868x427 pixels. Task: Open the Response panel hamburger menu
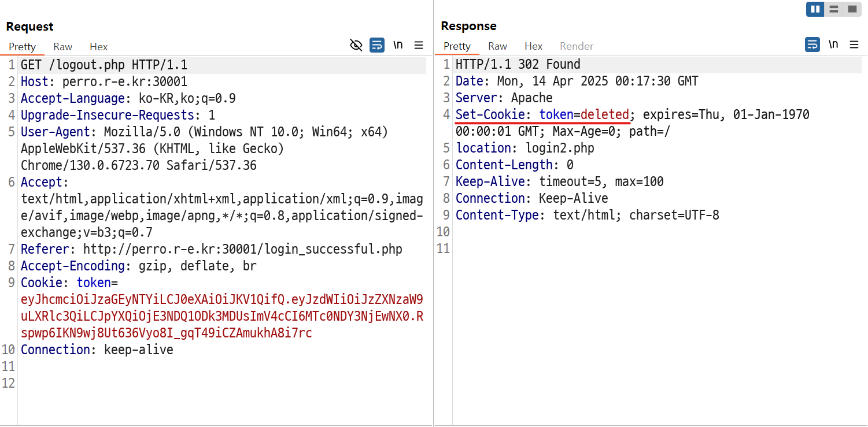click(x=854, y=44)
